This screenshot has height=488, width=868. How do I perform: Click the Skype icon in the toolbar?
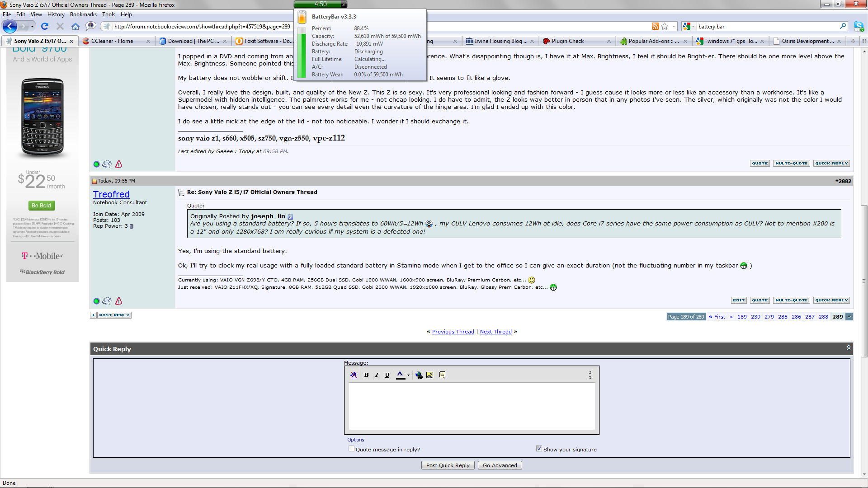(x=859, y=26)
